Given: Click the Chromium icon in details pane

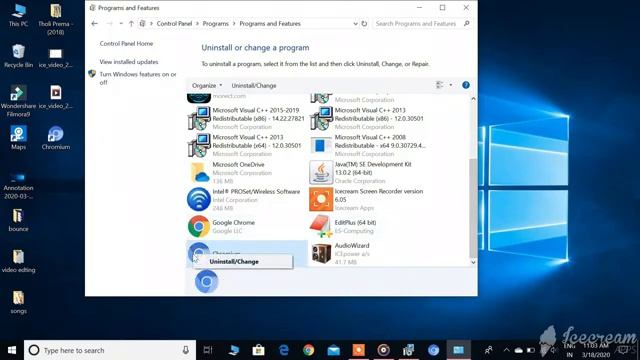Looking at the screenshot, I should coord(207,282).
